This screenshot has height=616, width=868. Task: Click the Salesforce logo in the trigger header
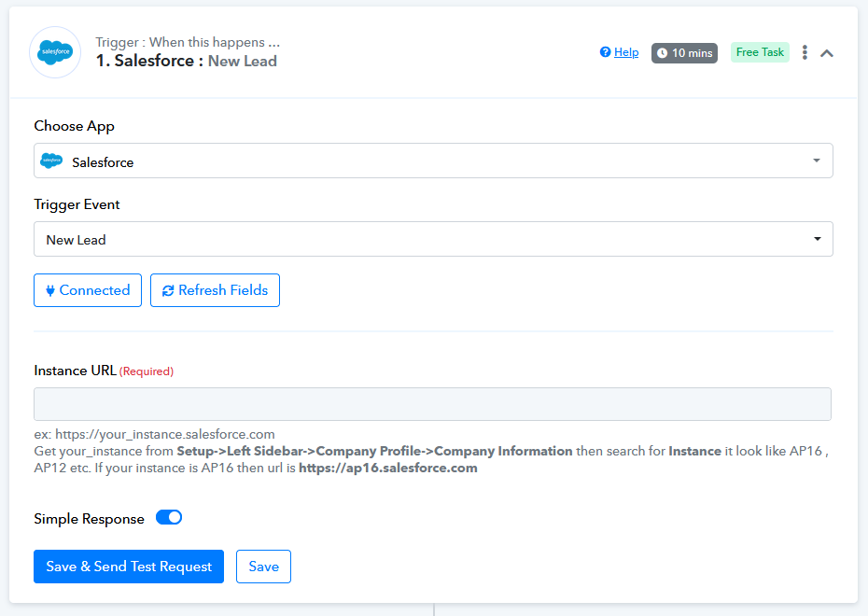[x=55, y=52]
